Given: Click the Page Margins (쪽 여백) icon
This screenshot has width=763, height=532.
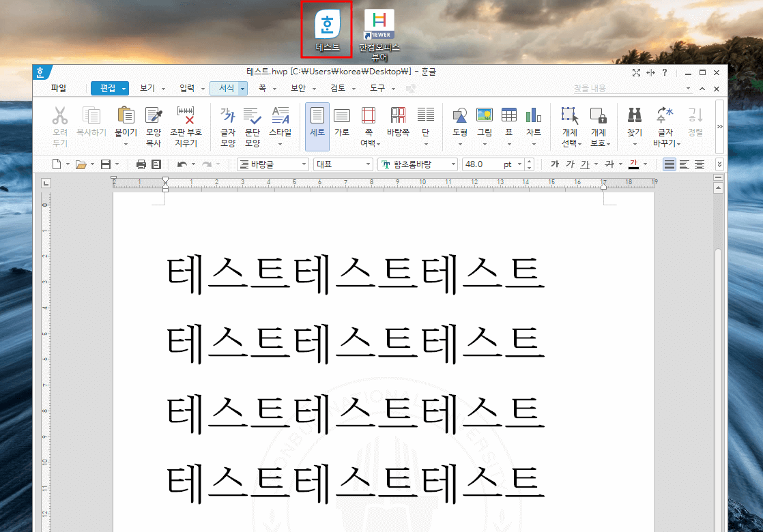Looking at the screenshot, I should tap(369, 116).
